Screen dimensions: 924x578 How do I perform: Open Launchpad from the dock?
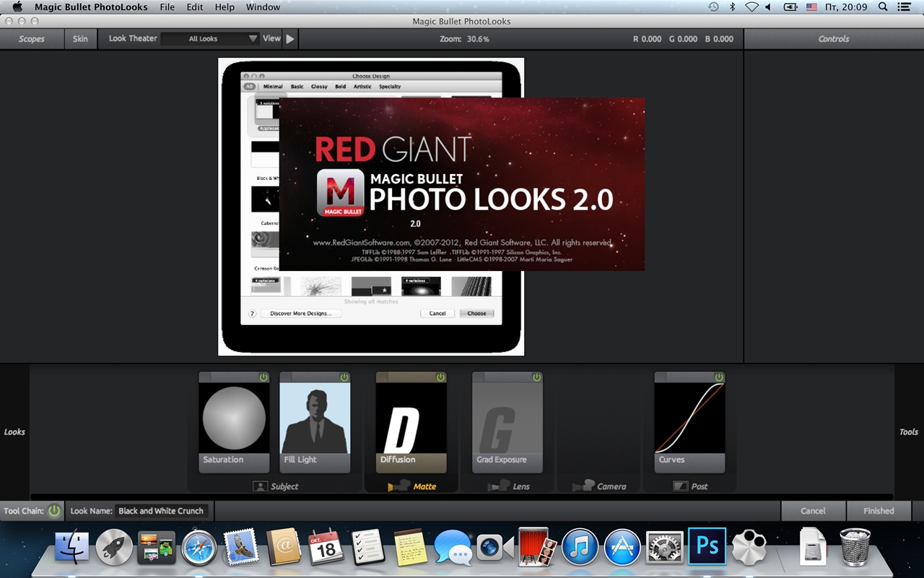point(114,548)
